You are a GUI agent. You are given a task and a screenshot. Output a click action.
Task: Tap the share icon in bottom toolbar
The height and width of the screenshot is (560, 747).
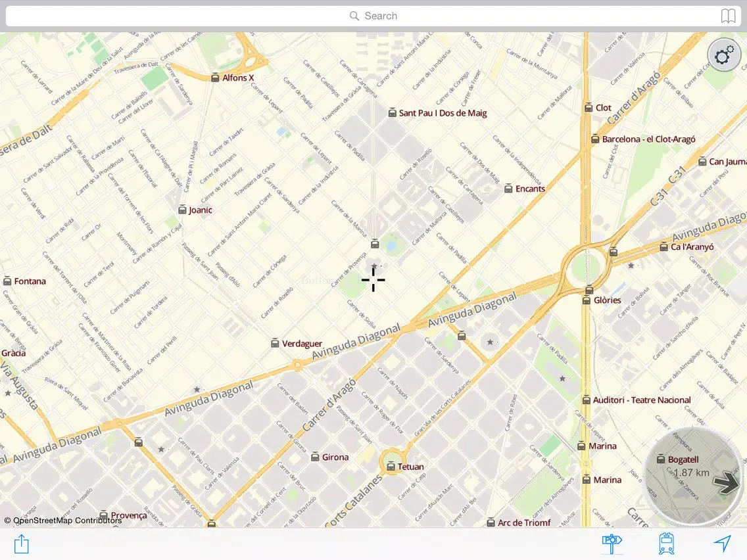pos(22,544)
